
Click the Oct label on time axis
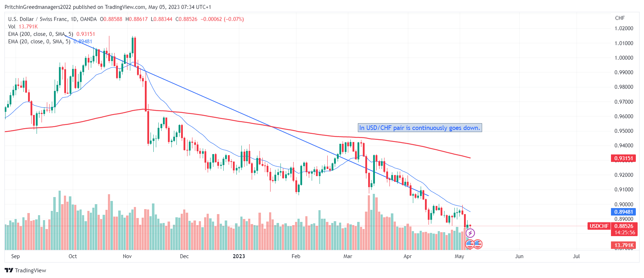(72, 256)
